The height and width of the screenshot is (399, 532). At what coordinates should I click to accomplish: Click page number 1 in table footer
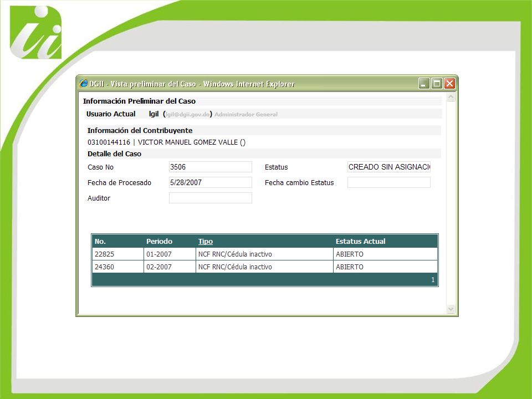pyautogui.click(x=433, y=280)
